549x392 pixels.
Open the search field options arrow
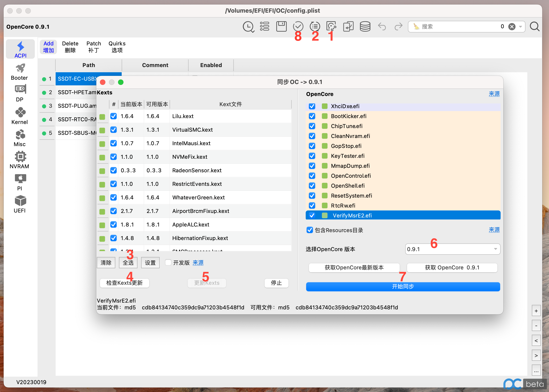521,26
